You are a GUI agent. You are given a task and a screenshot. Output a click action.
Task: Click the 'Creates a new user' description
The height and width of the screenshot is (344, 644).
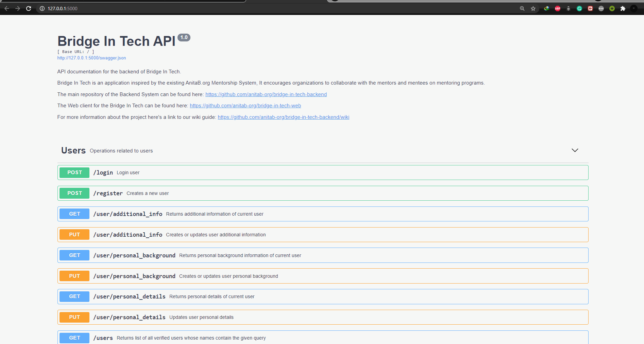pos(148,193)
